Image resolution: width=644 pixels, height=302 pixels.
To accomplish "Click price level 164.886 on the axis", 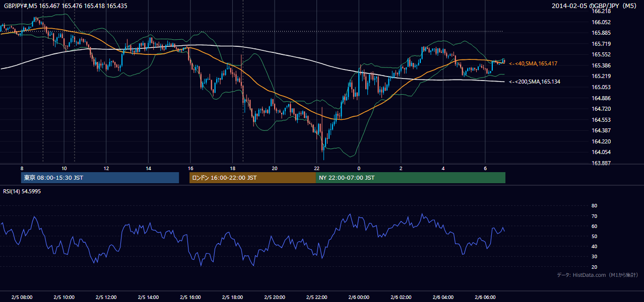I will 601,98.
